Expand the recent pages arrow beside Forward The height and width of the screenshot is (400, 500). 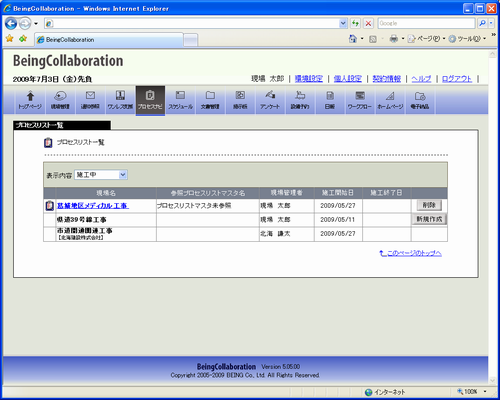point(36,24)
